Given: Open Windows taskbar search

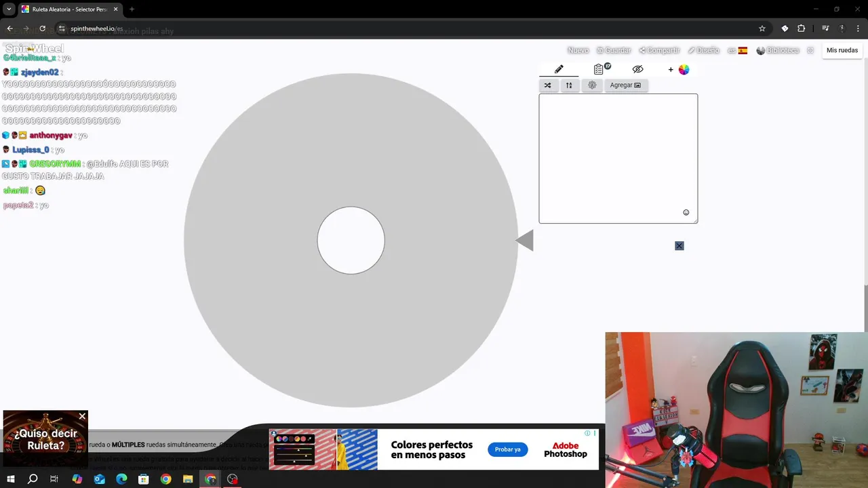Looking at the screenshot, I should pos(33,479).
